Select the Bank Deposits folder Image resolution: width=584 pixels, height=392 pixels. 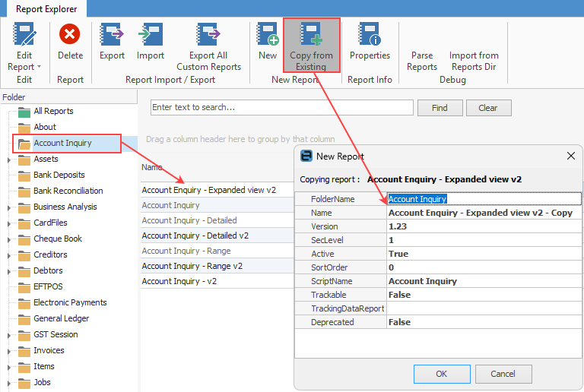pos(59,175)
